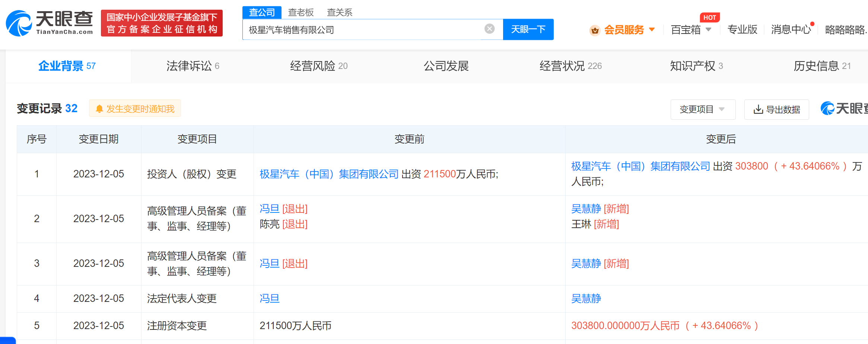Open the 法律诉讼 tab

193,66
